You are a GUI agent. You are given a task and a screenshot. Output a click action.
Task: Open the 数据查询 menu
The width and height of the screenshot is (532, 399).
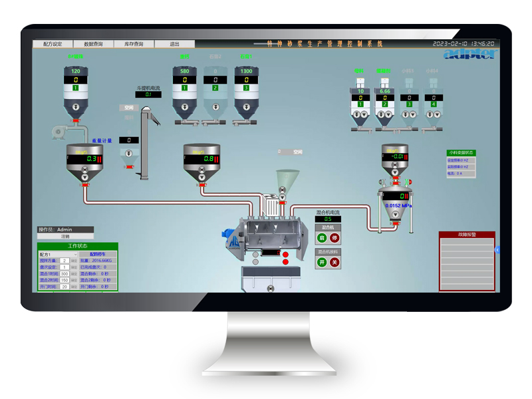(x=93, y=44)
